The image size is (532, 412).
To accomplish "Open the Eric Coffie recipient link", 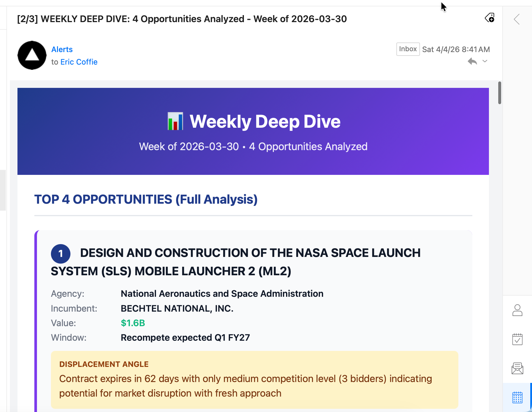I will pos(79,62).
